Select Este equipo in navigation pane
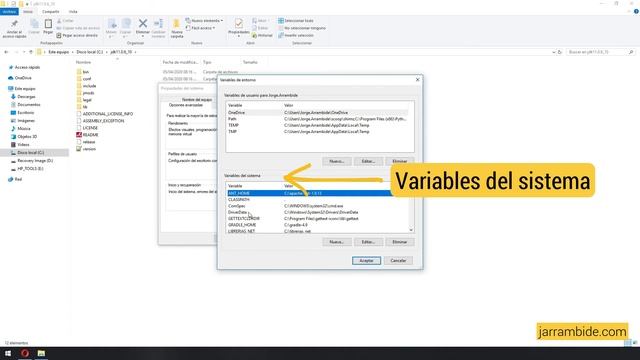This screenshot has height=360, width=640. point(24,88)
